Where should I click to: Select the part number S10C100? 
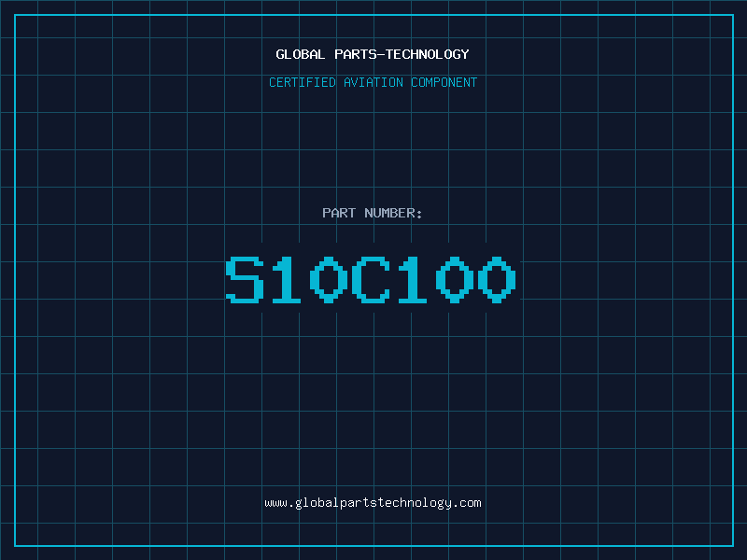(x=371, y=279)
